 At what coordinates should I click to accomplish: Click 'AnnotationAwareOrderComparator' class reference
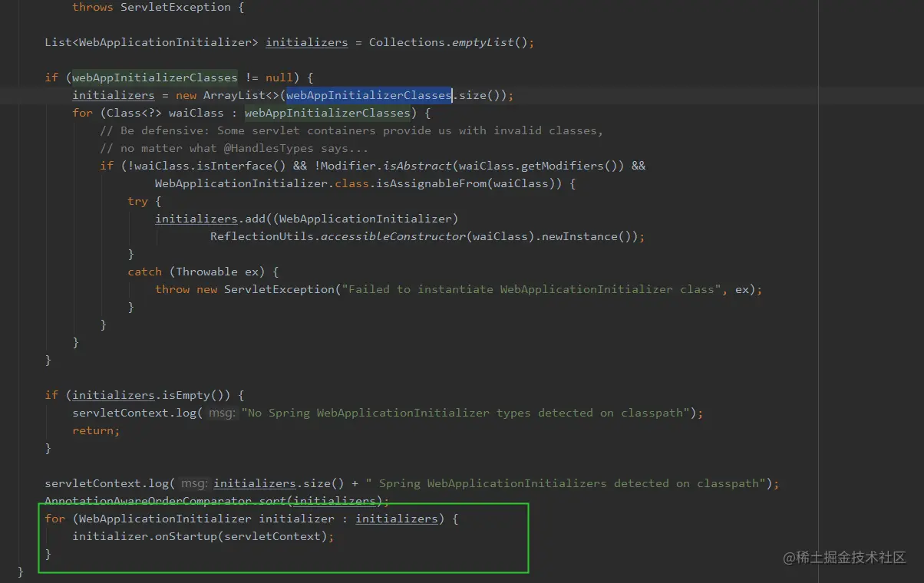[x=148, y=501]
